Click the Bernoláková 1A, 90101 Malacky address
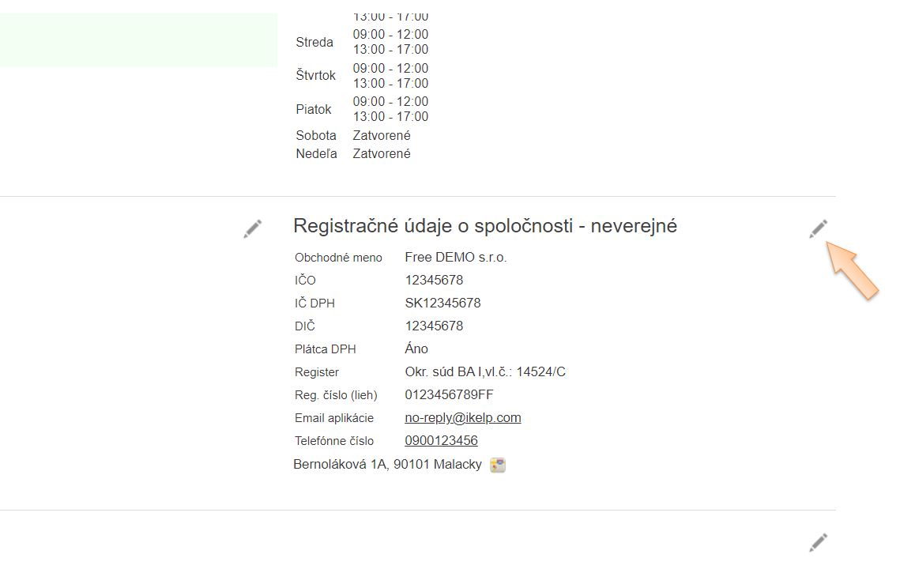The image size is (900, 588). pyautogui.click(x=387, y=464)
